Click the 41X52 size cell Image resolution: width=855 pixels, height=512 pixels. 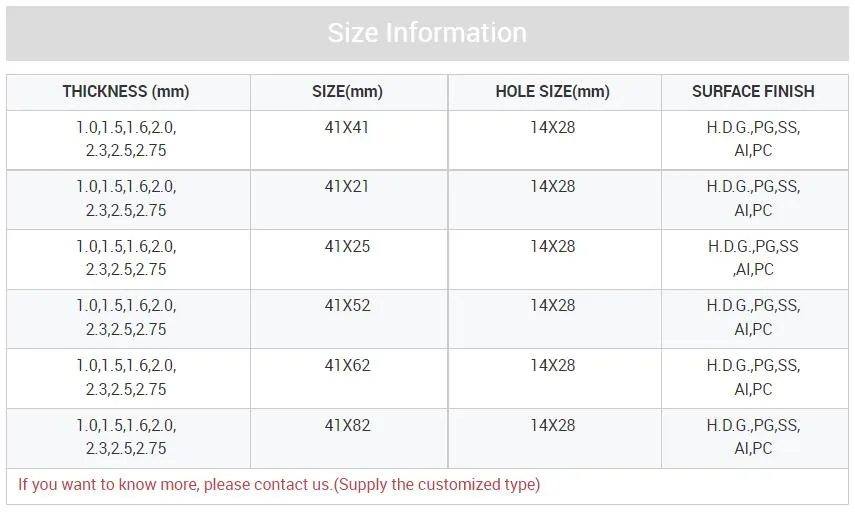pyautogui.click(x=347, y=306)
